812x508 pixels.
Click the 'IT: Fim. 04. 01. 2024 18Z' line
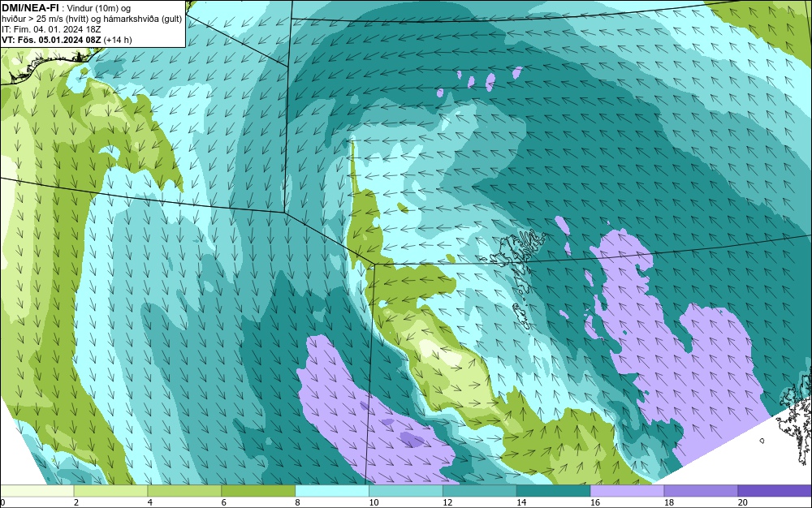tap(51, 29)
